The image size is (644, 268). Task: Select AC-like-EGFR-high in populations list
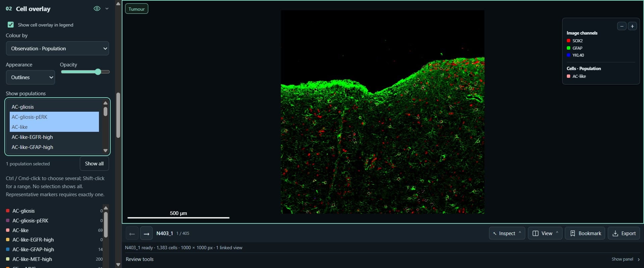click(54, 137)
